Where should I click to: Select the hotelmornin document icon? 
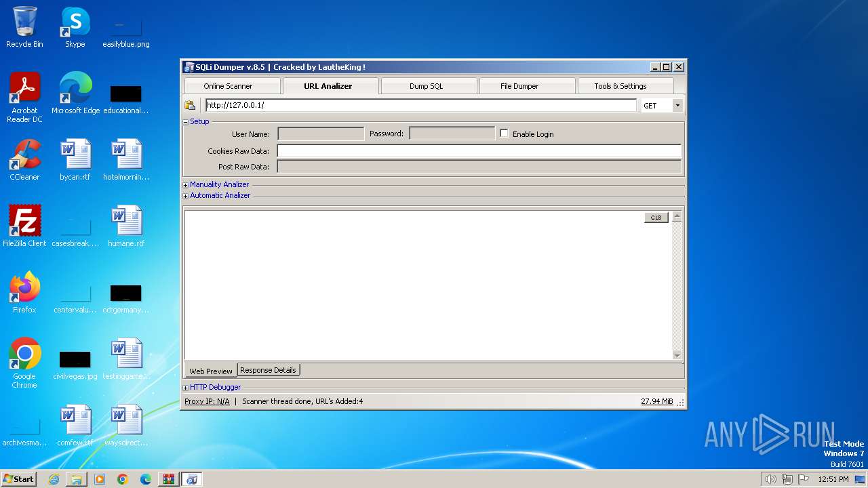126,159
